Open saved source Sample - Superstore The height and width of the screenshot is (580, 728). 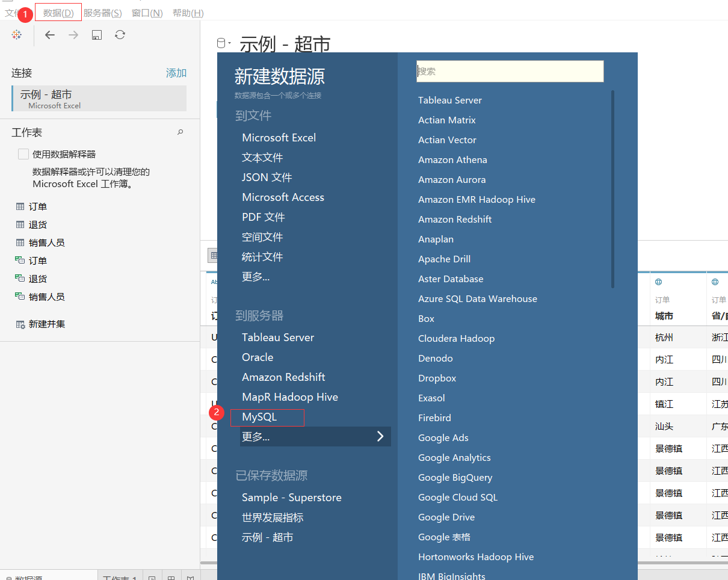click(x=291, y=497)
